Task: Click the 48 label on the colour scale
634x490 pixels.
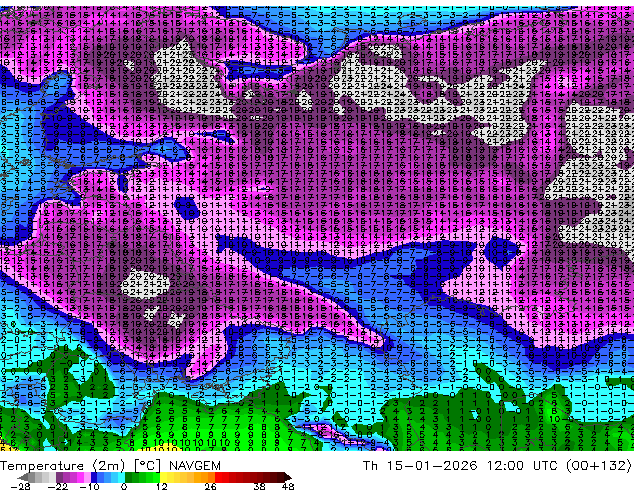Action: pos(288,486)
